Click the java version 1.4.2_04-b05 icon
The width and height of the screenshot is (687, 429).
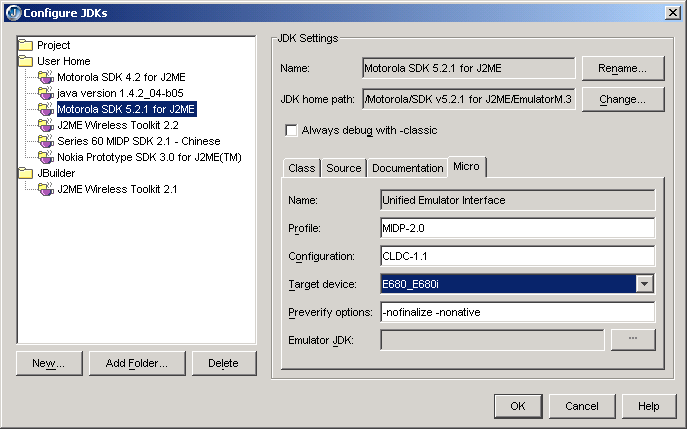46,93
